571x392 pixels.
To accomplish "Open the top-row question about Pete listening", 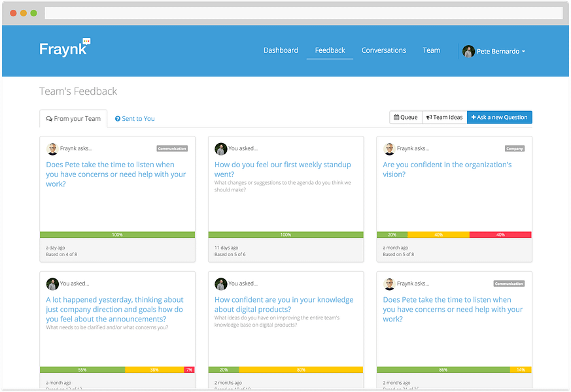I will [116, 174].
